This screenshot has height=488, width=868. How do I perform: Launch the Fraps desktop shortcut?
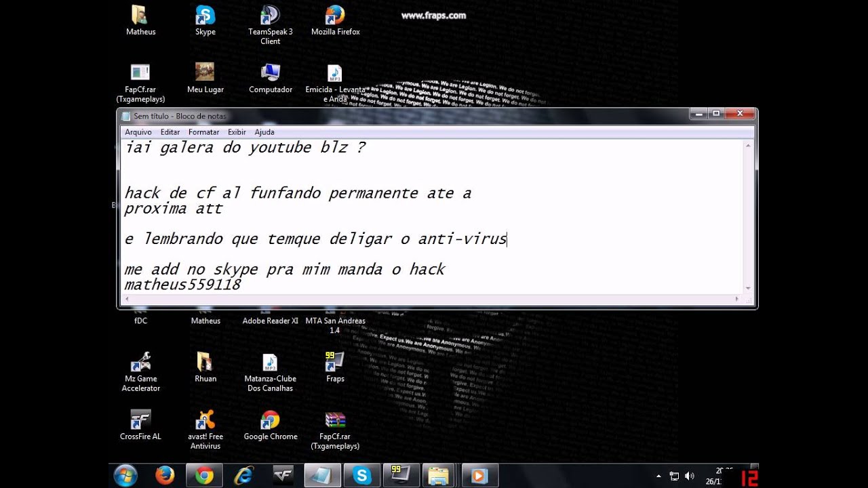[x=335, y=368]
